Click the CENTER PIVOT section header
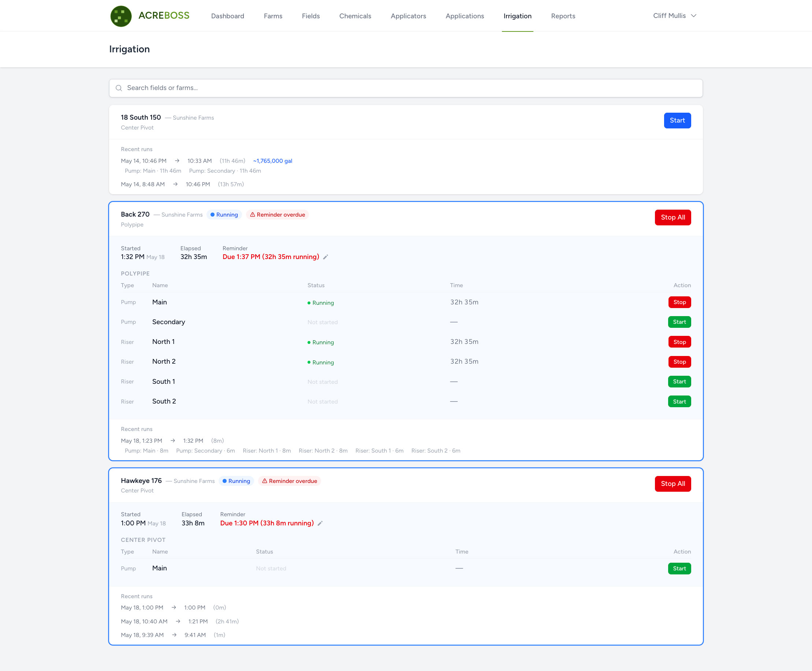The height and width of the screenshot is (671, 812). [x=143, y=540]
